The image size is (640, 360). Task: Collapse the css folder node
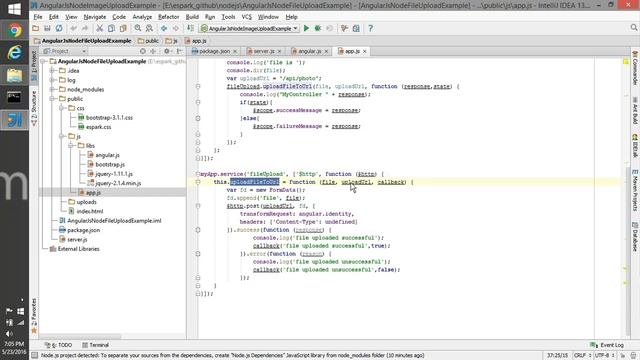[x=62, y=108]
